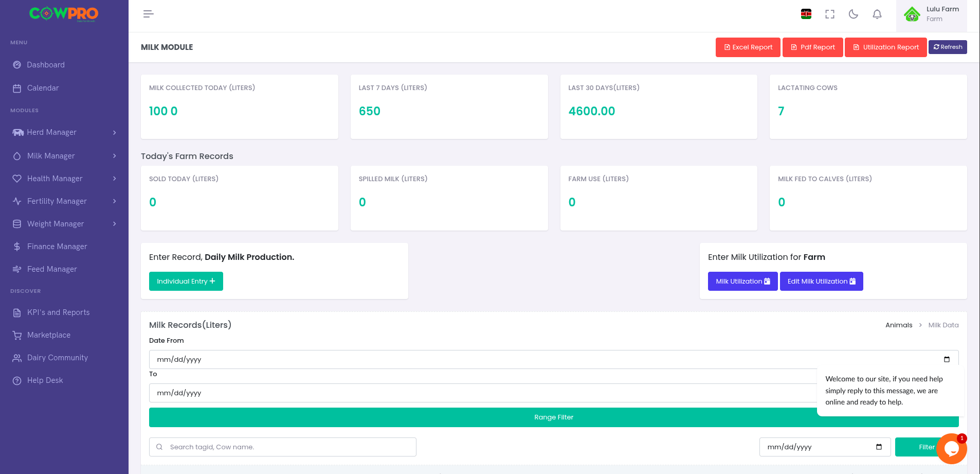Screen dimensions: 980x474
Task: Expand the Milk Manager menu
Action: (64, 156)
